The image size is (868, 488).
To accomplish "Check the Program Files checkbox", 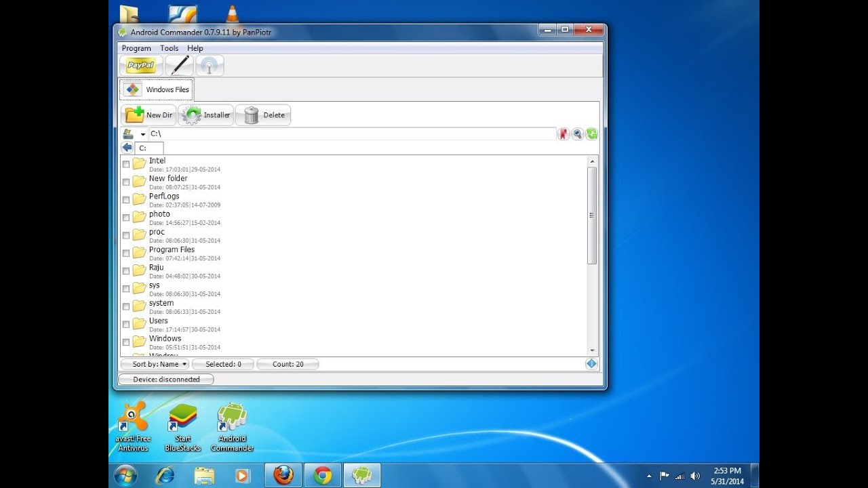I will point(125,253).
